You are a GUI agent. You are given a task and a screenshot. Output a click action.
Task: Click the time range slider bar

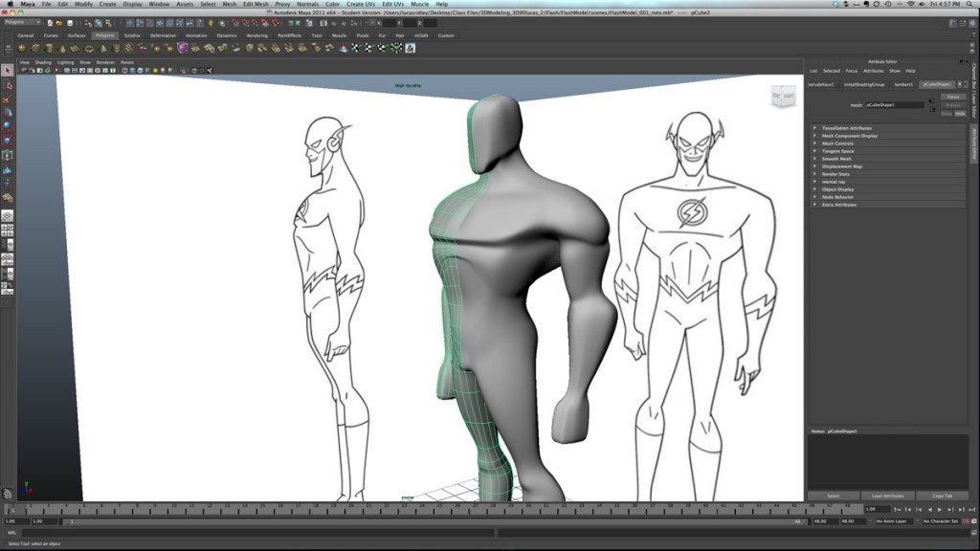coord(434,521)
